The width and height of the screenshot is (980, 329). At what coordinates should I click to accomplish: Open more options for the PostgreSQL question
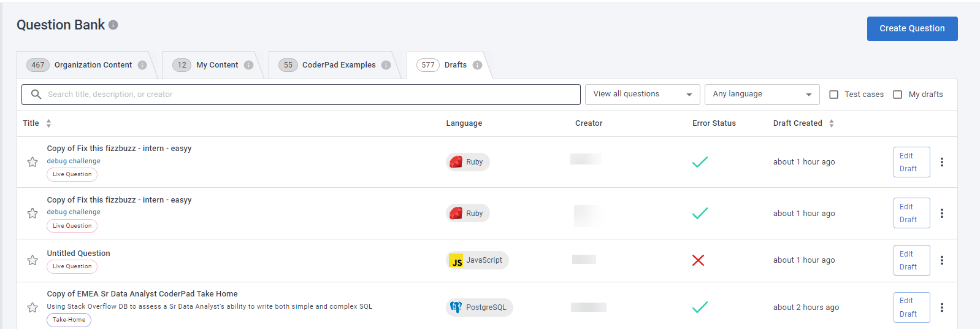point(941,308)
